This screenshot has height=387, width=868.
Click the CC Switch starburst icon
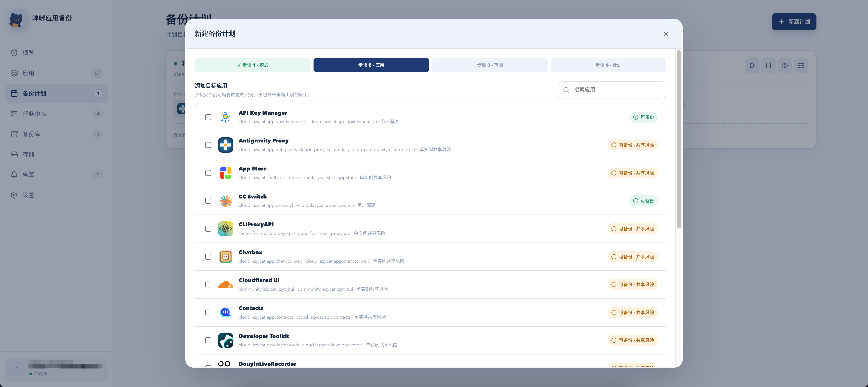[x=225, y=201]
